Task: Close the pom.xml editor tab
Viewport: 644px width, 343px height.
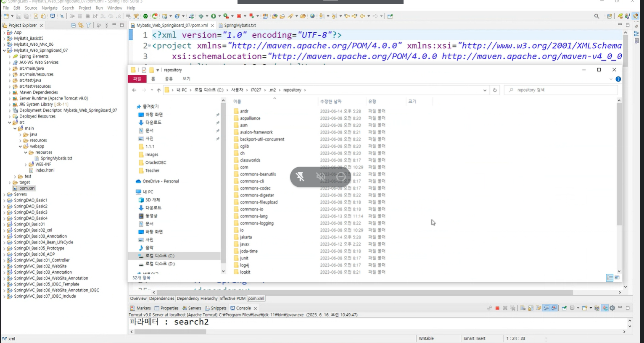Action: click(212, 26)
